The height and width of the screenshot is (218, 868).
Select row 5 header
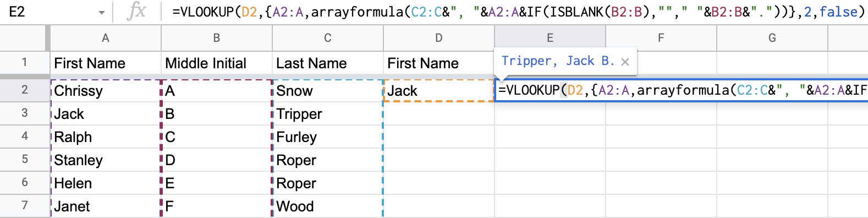pyautogui.click(x=24, y=160)
